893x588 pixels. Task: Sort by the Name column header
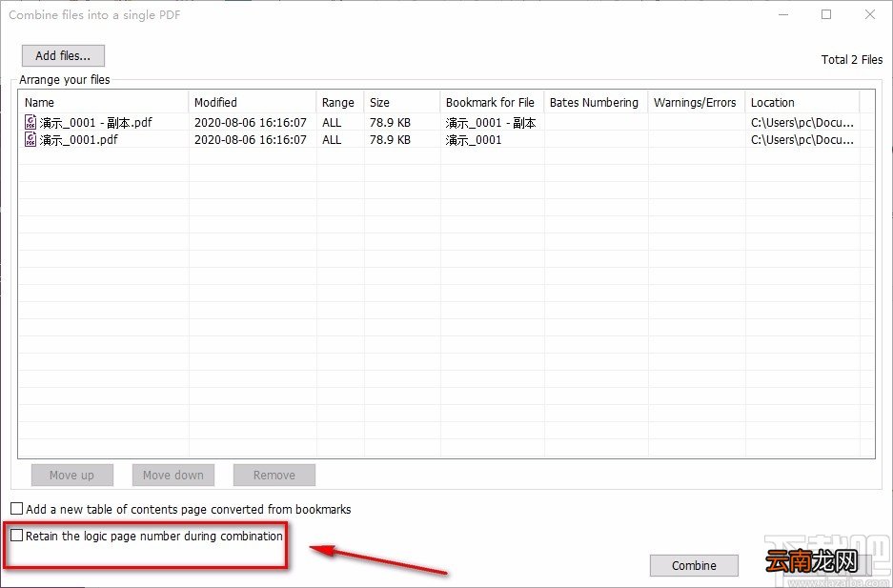[104, 103]
